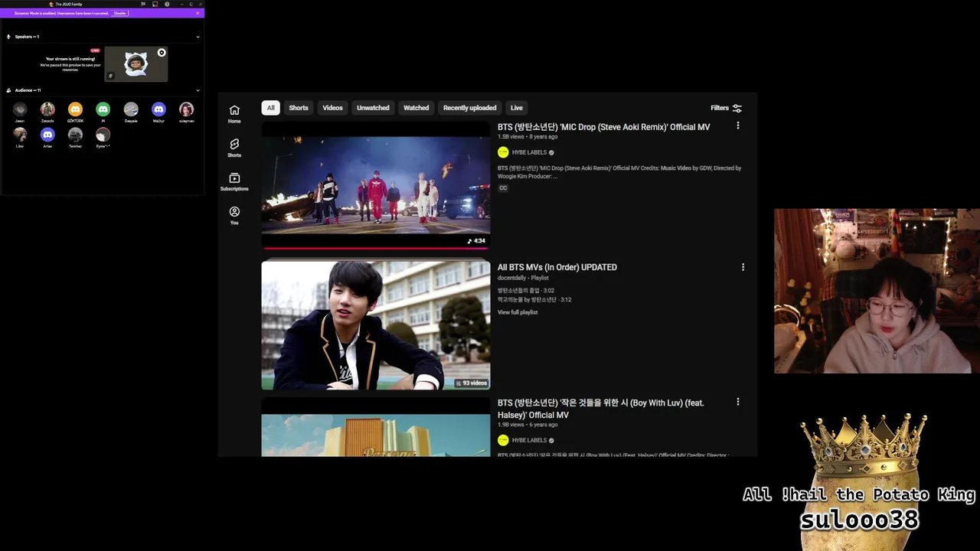Click the LIVE badge on the stream

tap(95, 51)
